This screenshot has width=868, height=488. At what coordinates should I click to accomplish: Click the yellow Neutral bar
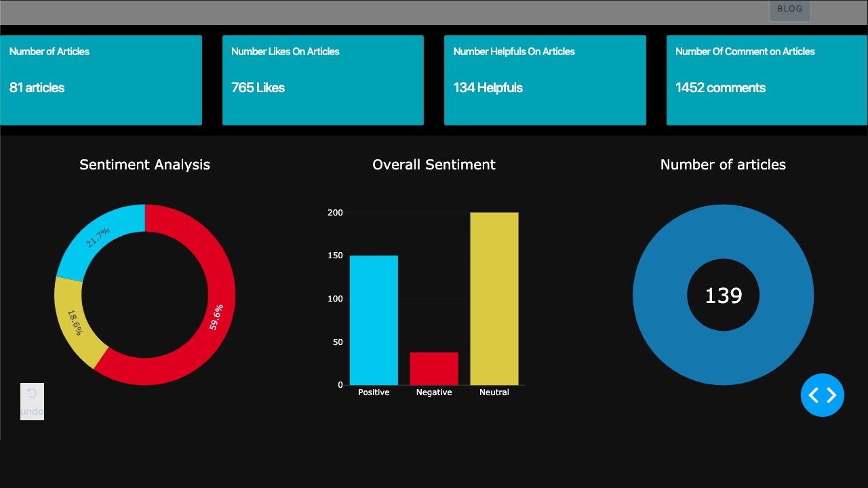point(494,298)
